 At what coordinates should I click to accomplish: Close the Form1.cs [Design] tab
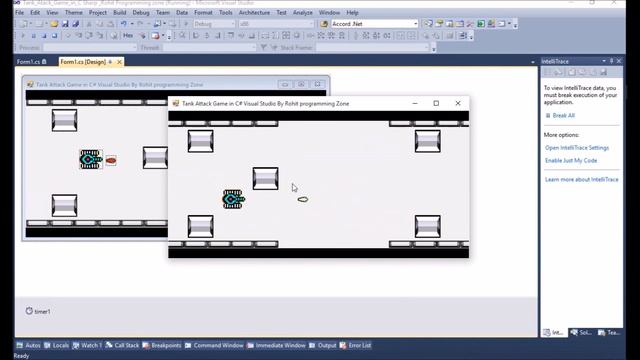[119, 62]
